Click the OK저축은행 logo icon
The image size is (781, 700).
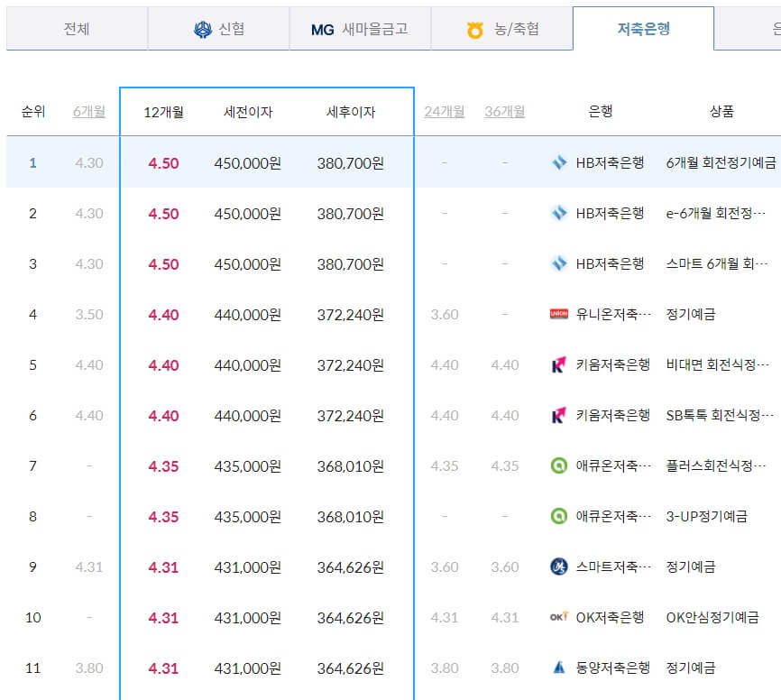(x=559, y=617)
